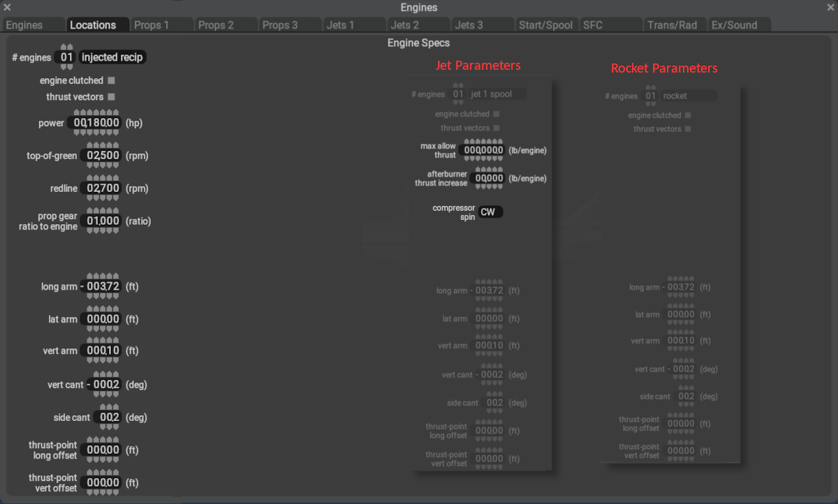The width and height of the screenshot is (838, 504).
Task: Click the max allow thrust value field
Action: (x=483, y=151)
